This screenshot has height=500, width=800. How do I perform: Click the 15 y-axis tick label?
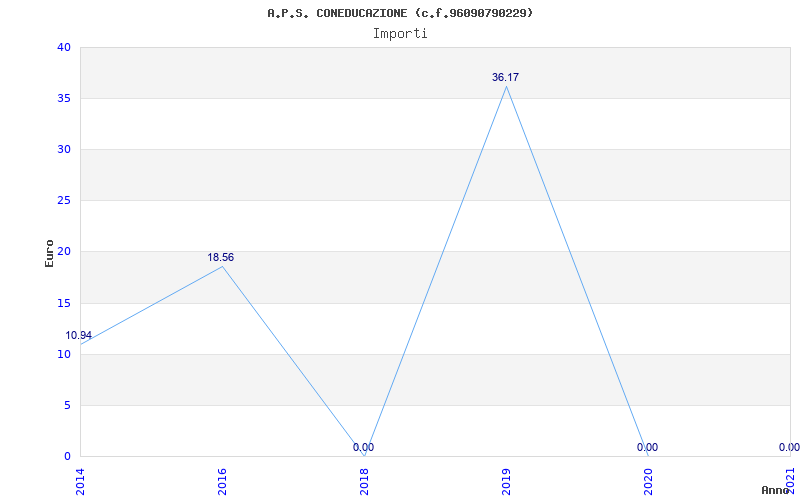coord(64,304)
